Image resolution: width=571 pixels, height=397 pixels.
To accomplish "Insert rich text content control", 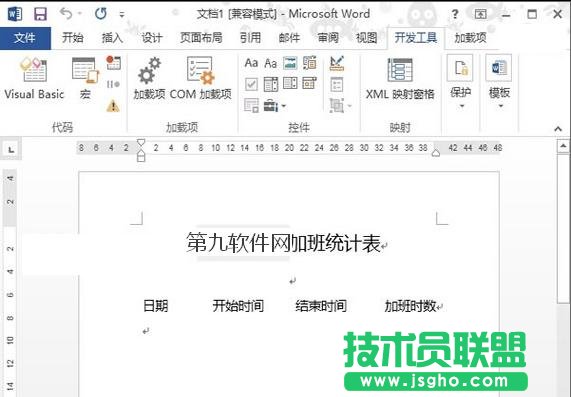I will tap(251, 63).
